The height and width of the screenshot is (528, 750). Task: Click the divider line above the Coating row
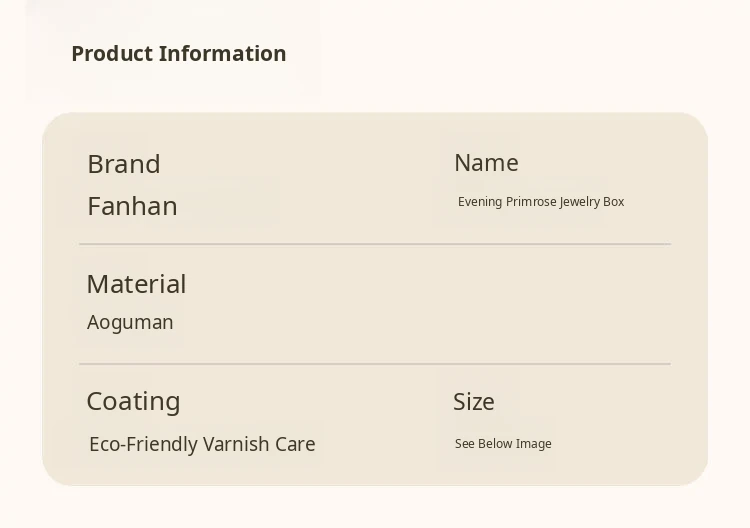pyautogui.click(x=375, y=364)
